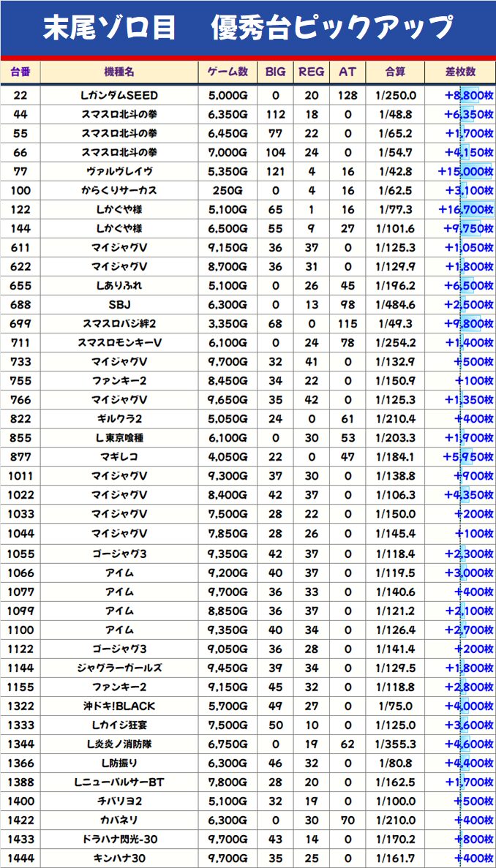Click the 6,450G game count in row 55

228,133
